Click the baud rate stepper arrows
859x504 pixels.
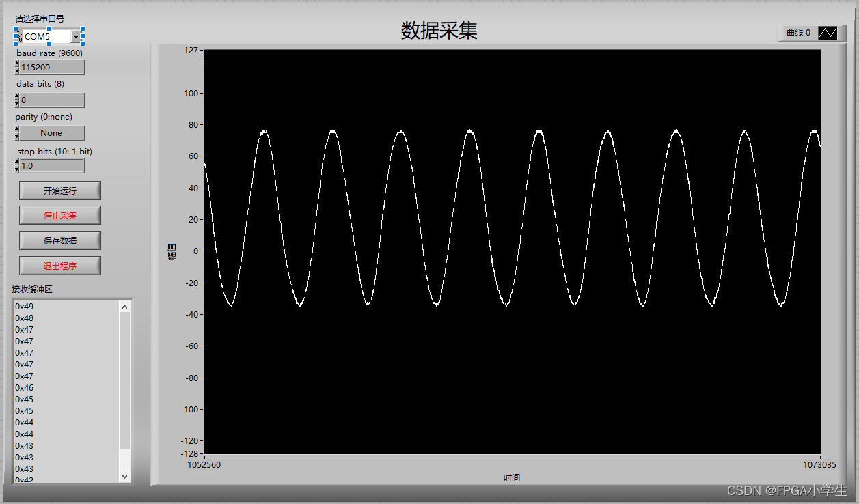coord(16,68)
